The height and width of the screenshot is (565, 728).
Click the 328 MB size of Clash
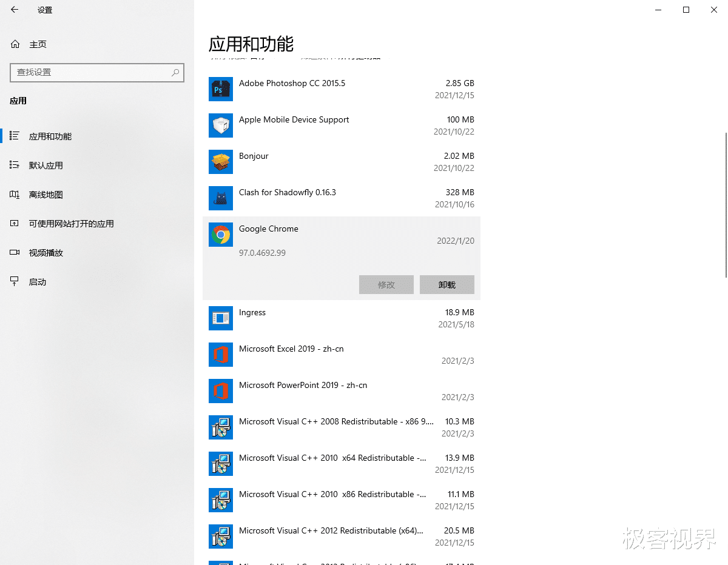[460, 192]
